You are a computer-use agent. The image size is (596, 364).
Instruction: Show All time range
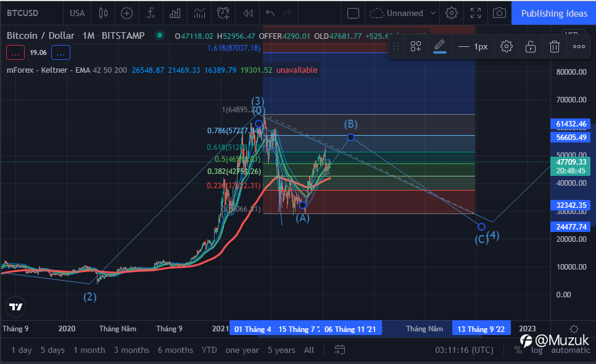point(309,350)
